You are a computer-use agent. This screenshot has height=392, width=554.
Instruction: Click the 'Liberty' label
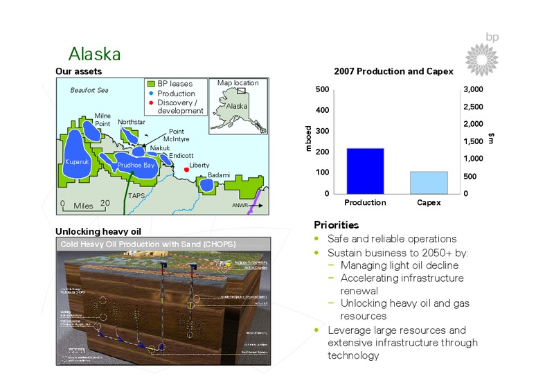[199, 165]
